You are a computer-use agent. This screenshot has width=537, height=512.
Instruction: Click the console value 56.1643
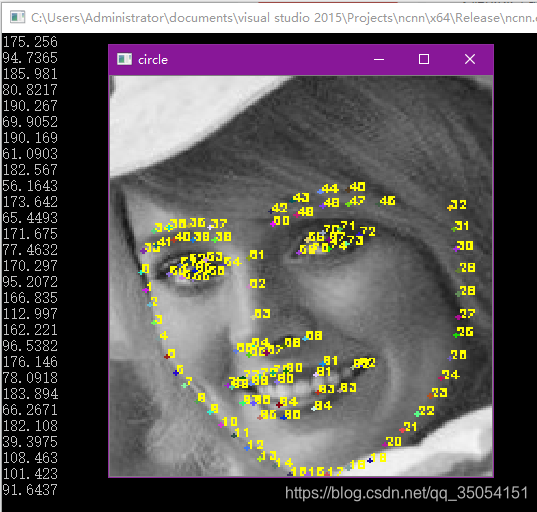coord(30,186)
